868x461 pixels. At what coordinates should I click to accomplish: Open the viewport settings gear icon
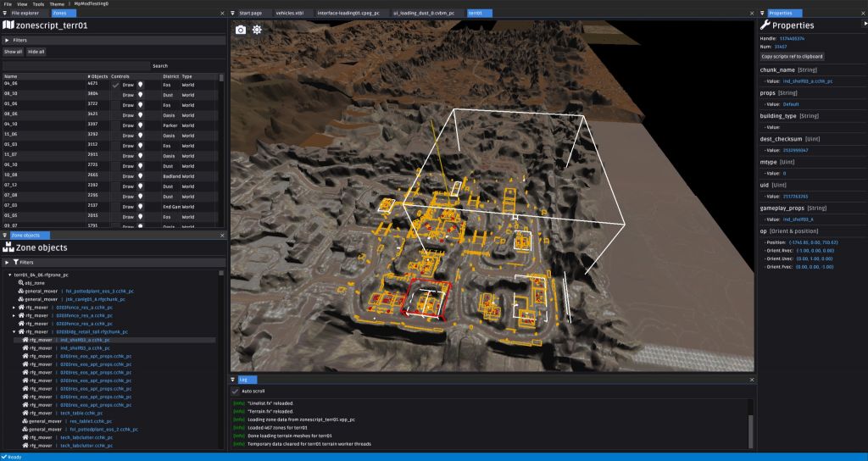(x=257, y=30)
